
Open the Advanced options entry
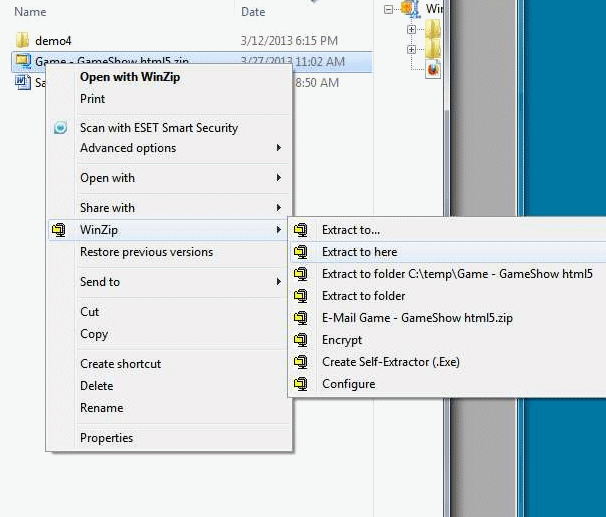[x=128, y=148]
